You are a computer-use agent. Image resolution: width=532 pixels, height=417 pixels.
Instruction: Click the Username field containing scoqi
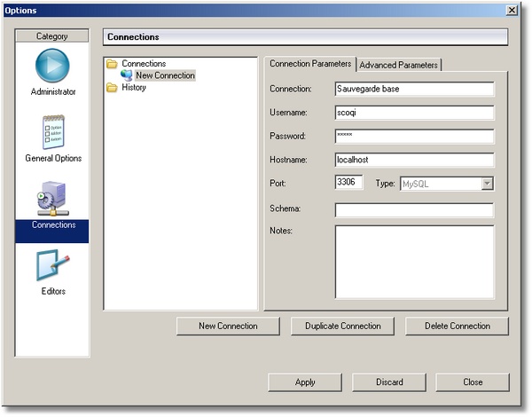[414, 113]
